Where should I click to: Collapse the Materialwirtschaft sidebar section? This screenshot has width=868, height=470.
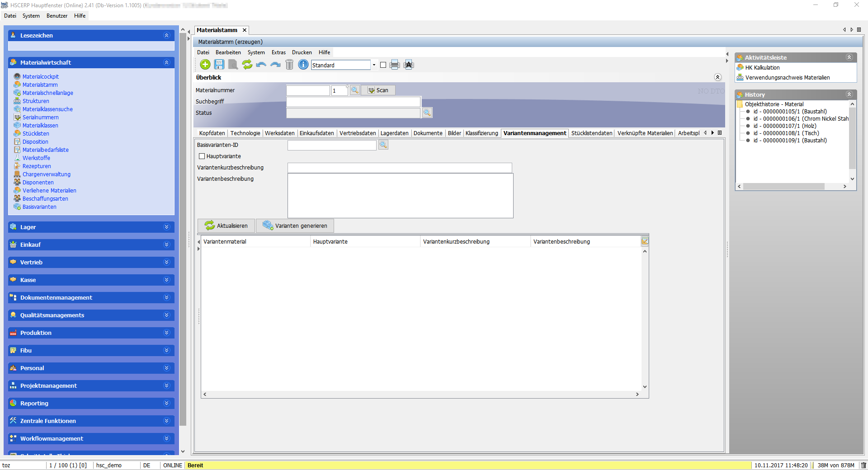point(166,62)
